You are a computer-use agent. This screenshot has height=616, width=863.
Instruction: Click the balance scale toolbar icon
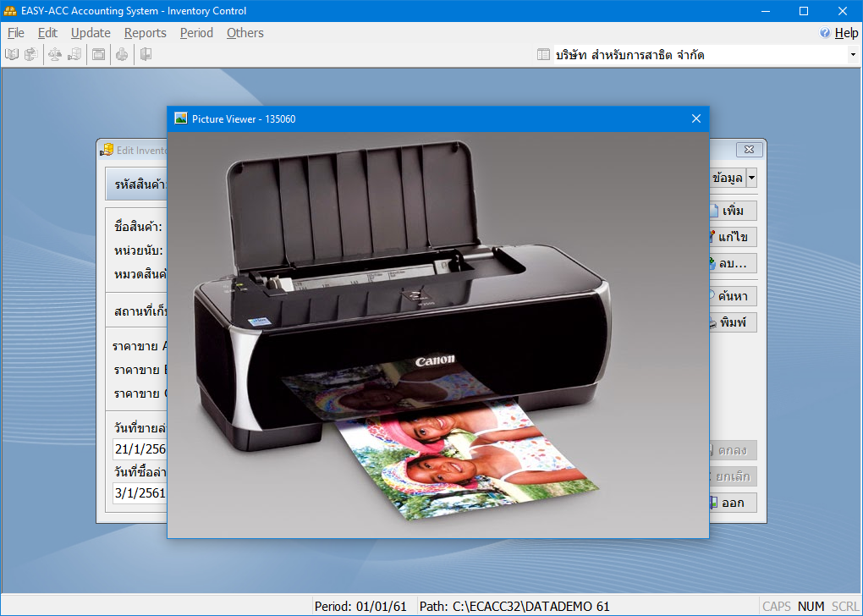coord(55,55)
